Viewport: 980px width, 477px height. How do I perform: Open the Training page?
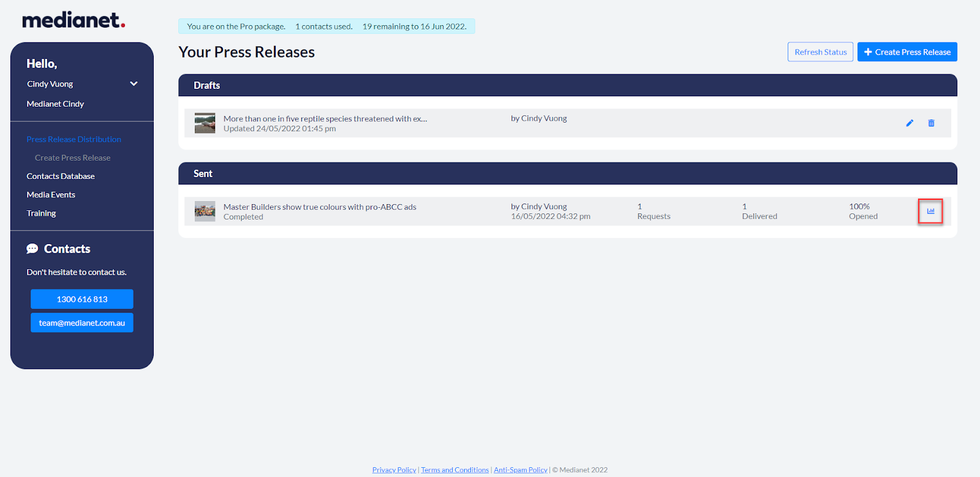coord(41,213)
